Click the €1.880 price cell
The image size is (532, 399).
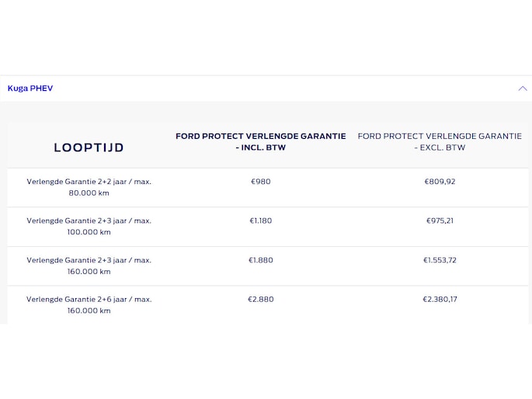coord(260,260)
